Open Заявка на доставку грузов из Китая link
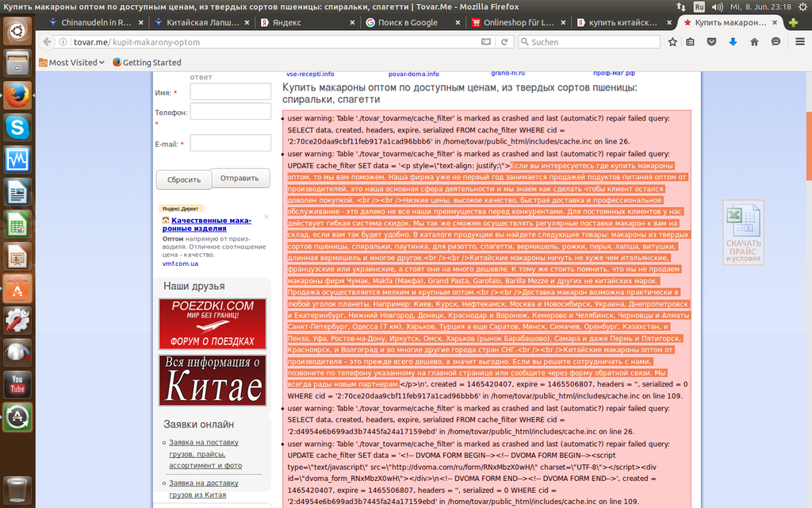 (x=204, y=488)
